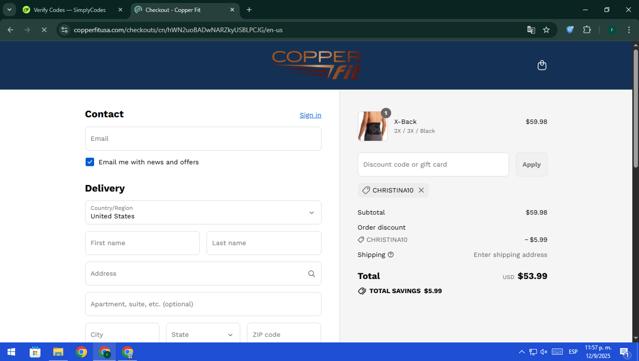Click the ZIP code field
Viewport: 639px width, 361px height.
click(x=284, y=335)
